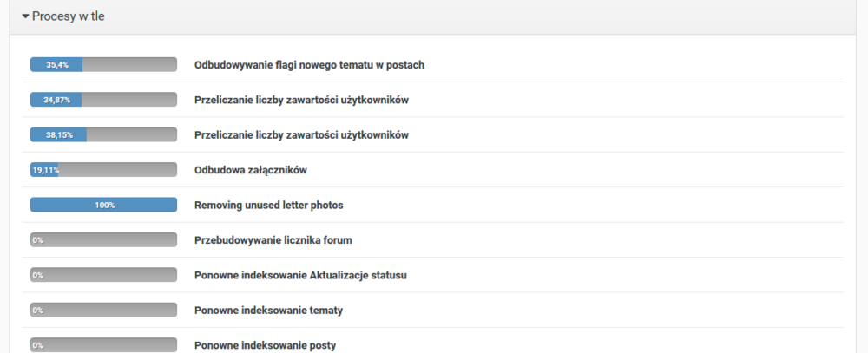Image resolution: width=868 pixels, height=353 pixels.
Task: Collapse the Procesy w tle section arrow
Action: [25, 16]
